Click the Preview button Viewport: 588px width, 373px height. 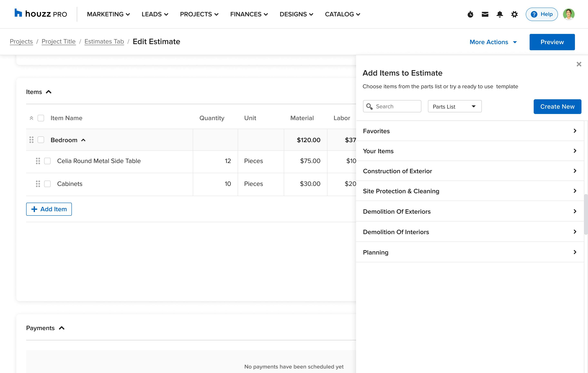tap(552, 42)
